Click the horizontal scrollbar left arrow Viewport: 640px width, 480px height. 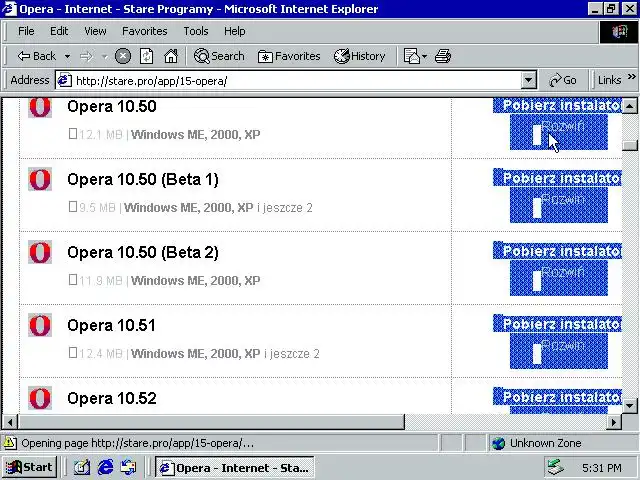point(10,422)
